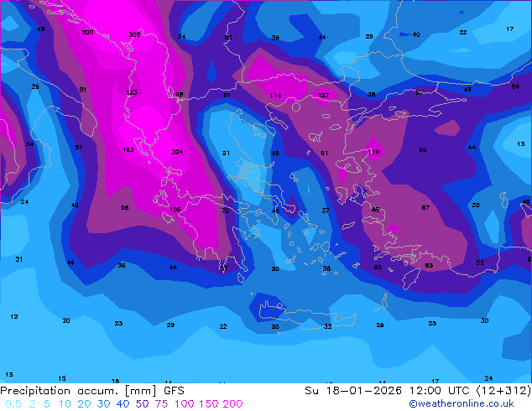Click the map value 35 near Crete

click(275, 326)
